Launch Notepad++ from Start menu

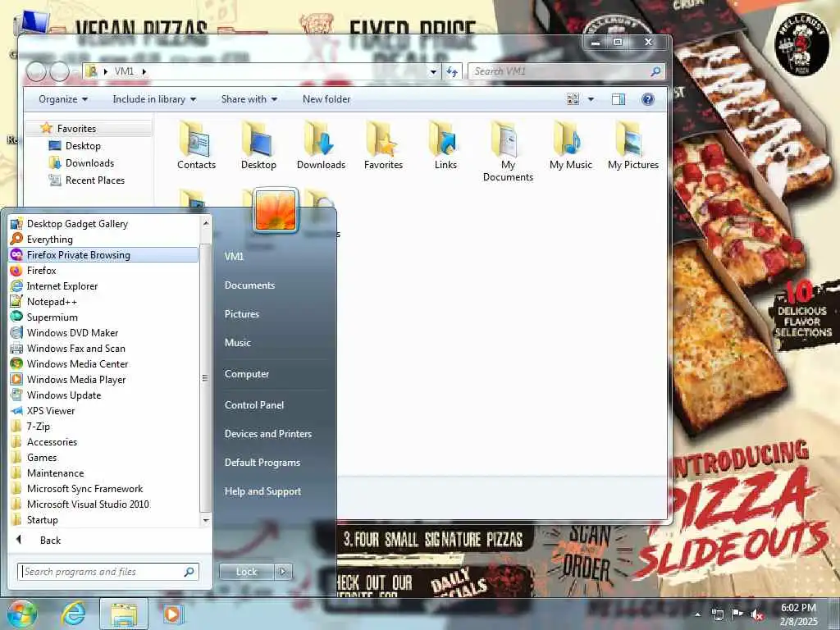point(103,301)
